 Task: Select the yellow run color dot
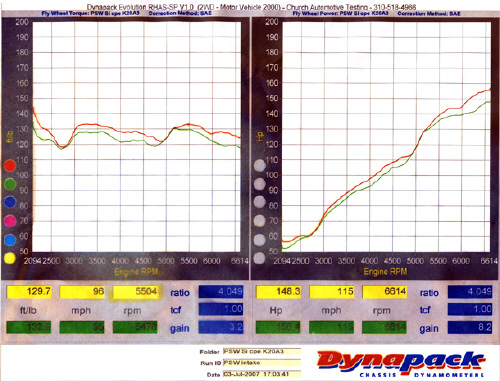[10, 258]
